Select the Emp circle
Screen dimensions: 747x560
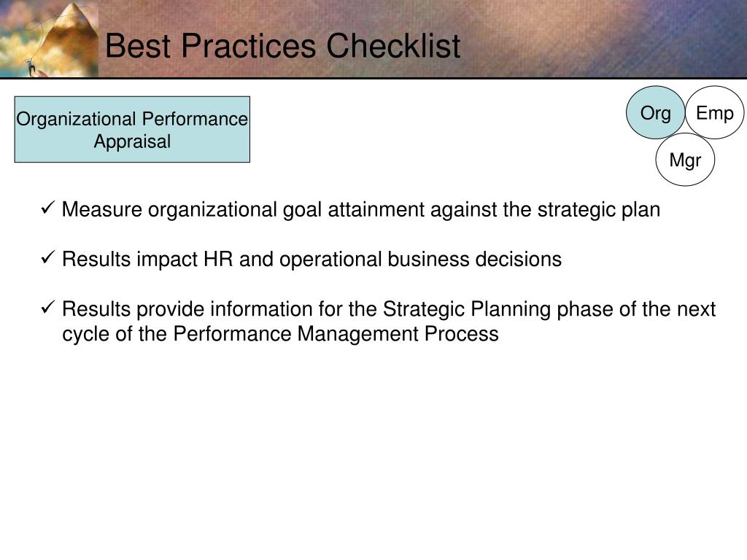click(x=715, y=113)
